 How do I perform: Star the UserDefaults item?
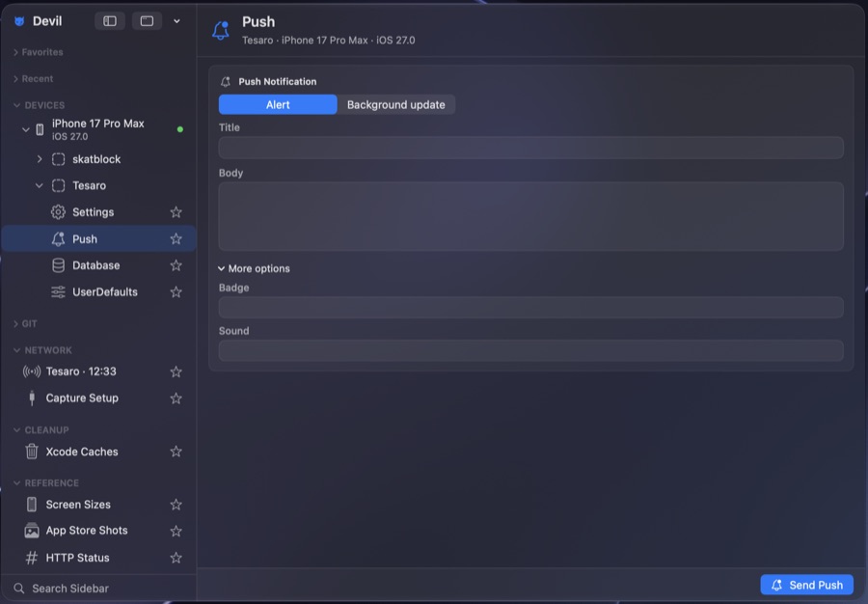[176, 291]
